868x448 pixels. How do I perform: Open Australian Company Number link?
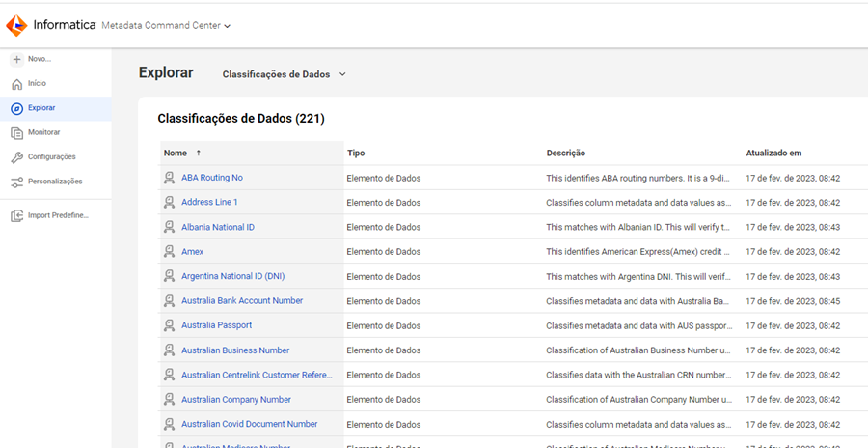(x=236, y=399)
